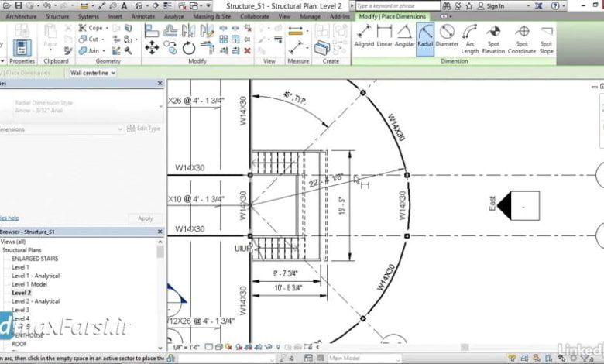The height and width of the screenshot is (364, 604).
Task: Open the Customize Quick Access Toolbar dropdown
Action: (208, 5)
